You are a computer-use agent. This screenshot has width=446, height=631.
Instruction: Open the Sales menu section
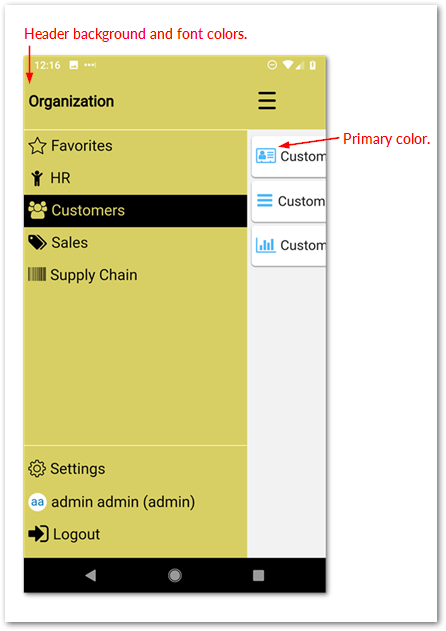[135, 243]
